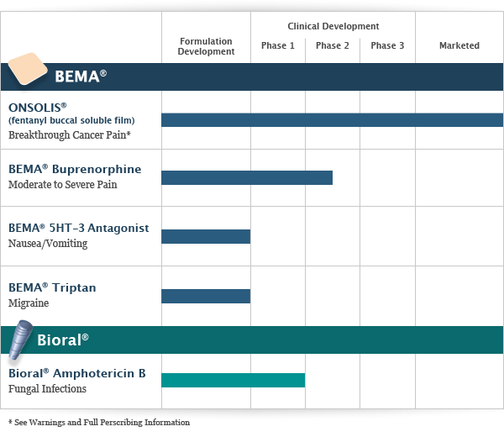Click the BEMA film patch icon
The height and width of the screenshot is (437, 504).
(x=28, y=69)
